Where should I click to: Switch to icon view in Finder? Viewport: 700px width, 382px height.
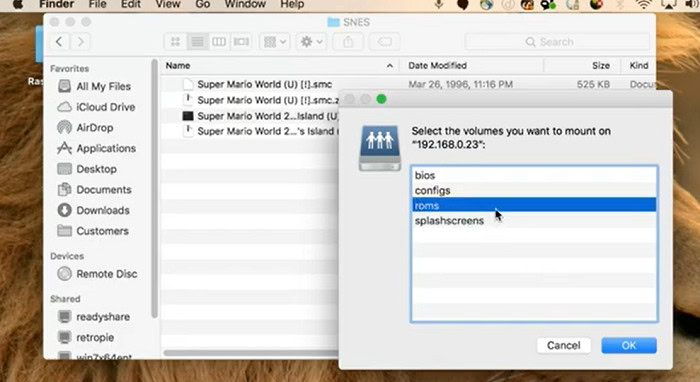[175, 42]
